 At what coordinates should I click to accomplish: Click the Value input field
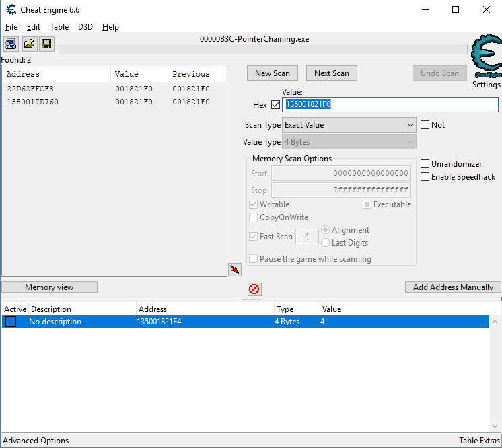[390, 105]
